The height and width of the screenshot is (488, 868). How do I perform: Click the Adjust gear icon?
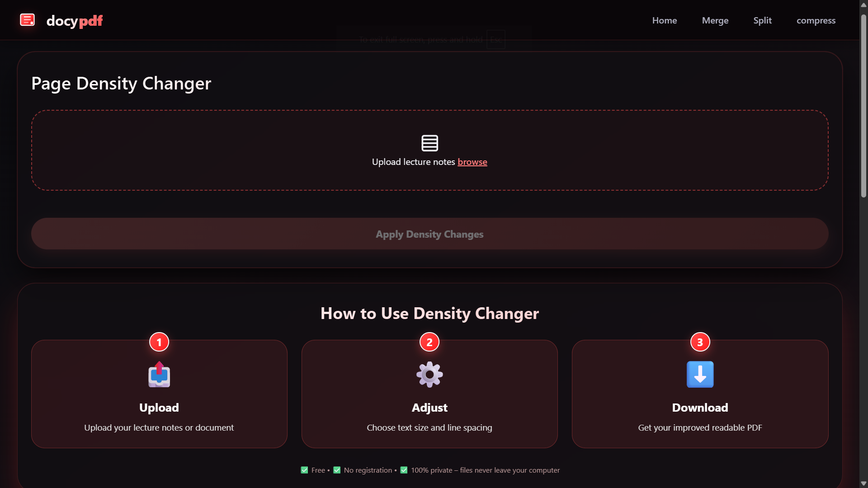click(x=429, y=375)
